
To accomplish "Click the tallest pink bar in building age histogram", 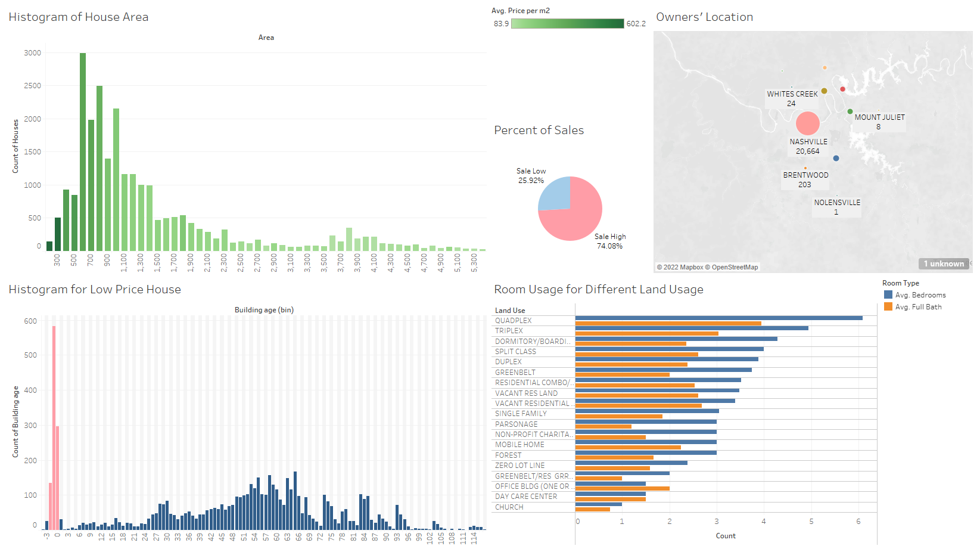I will (x=54, y=427).
